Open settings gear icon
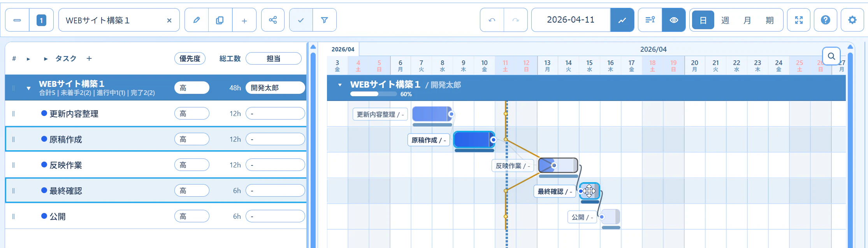 [x=852, y=20]
